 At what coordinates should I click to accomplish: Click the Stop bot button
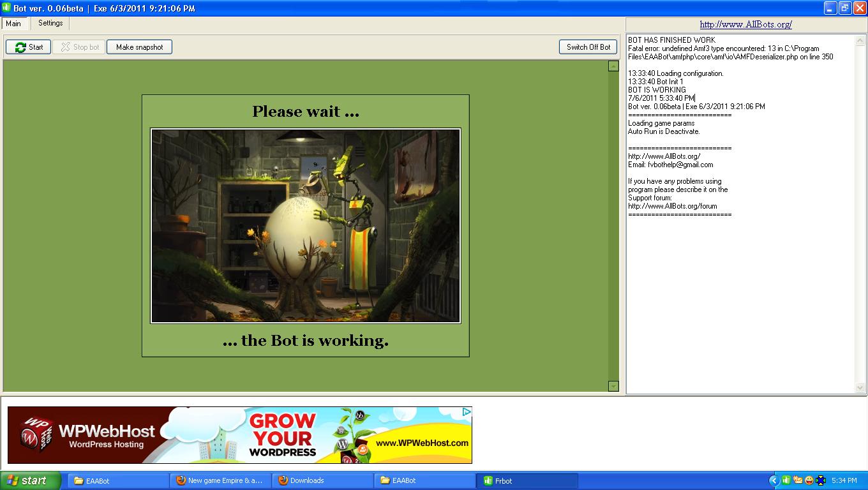click(x=80, y=47)
